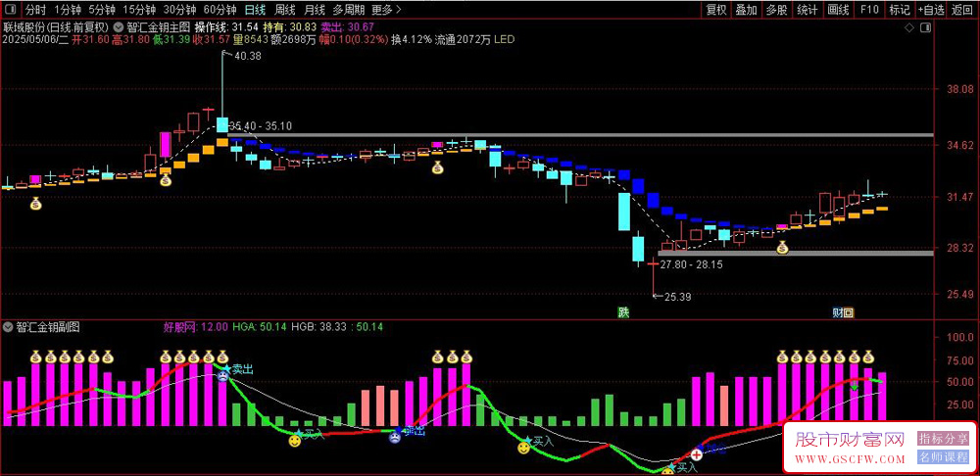
Task: Open the 多股 multi-stock view
Action: (x=777, y=10)
